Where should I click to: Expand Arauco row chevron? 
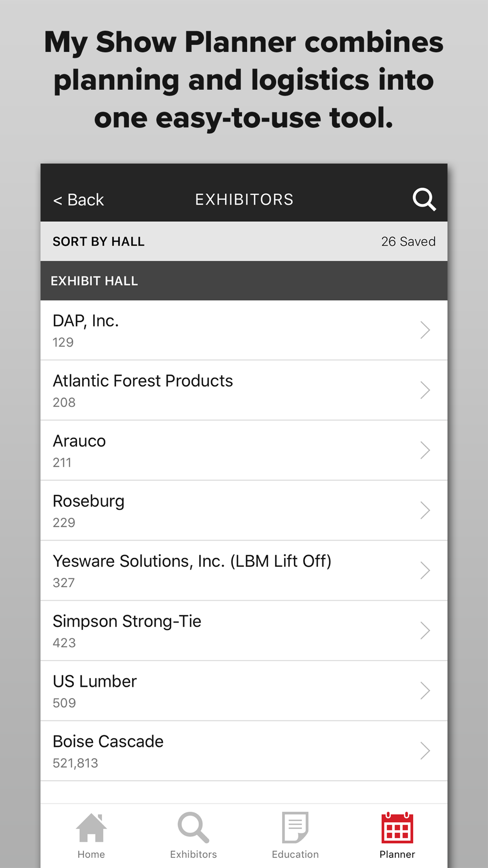coord(425,450)
